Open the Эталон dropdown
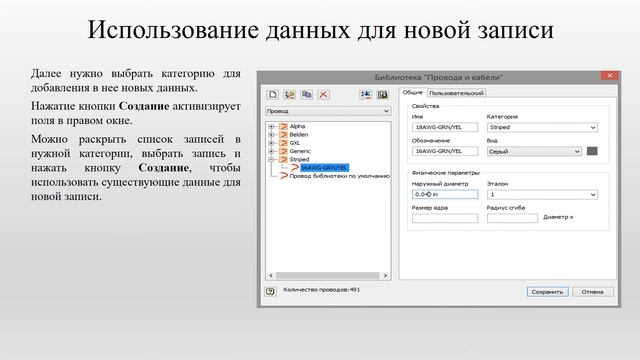This screenshot has width=640, height=360. click(542, 195)
